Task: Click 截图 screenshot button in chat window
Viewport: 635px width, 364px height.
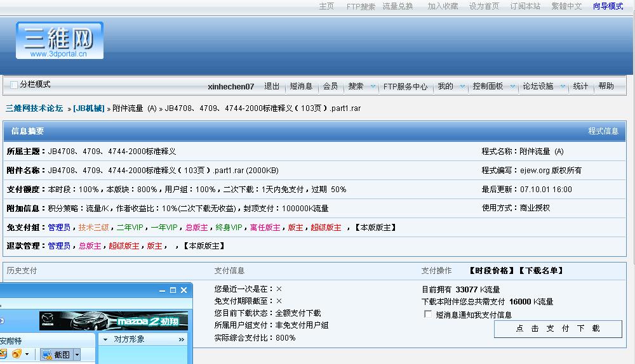Action: (57, 354)
